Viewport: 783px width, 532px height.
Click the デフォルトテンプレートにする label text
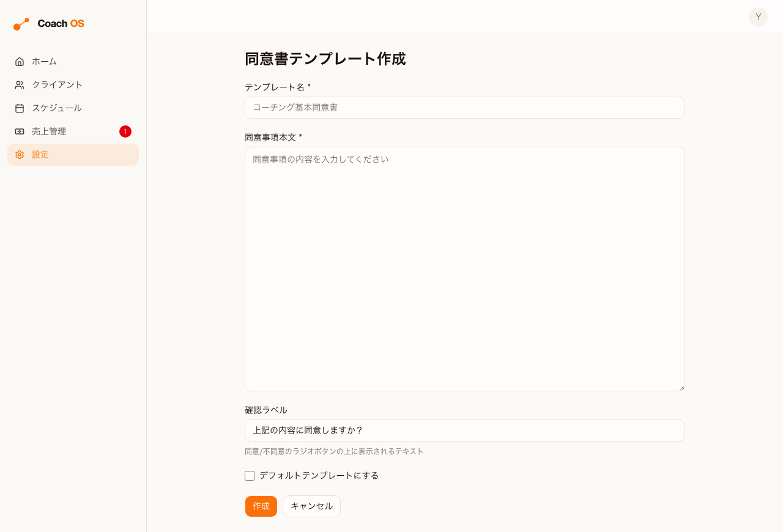(319, 475)
